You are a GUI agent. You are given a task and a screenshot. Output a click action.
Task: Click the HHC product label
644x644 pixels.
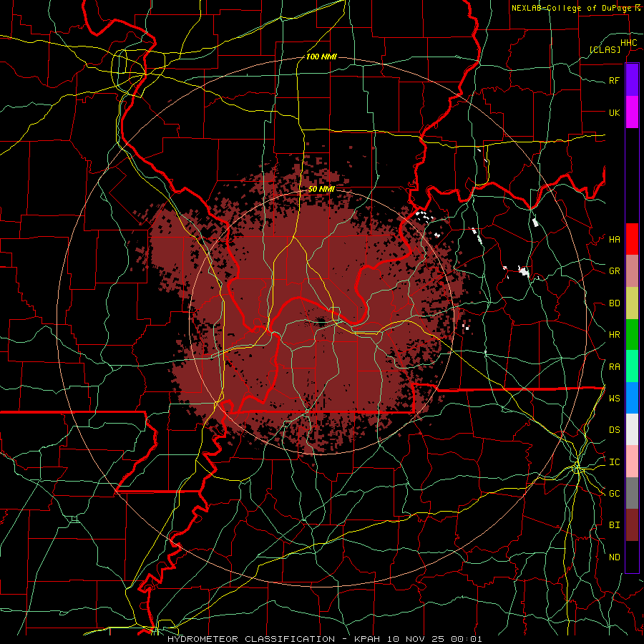click(629, 43)
